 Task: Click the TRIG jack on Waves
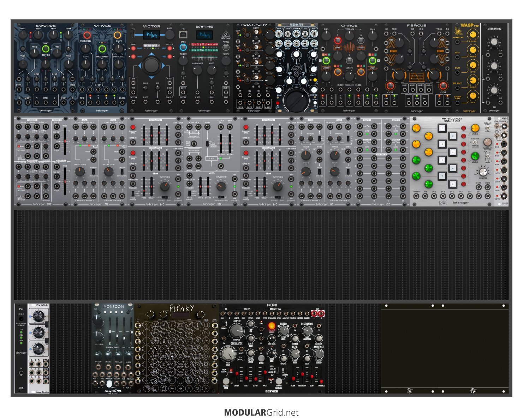pyautogui.click(x=82, y=102)
